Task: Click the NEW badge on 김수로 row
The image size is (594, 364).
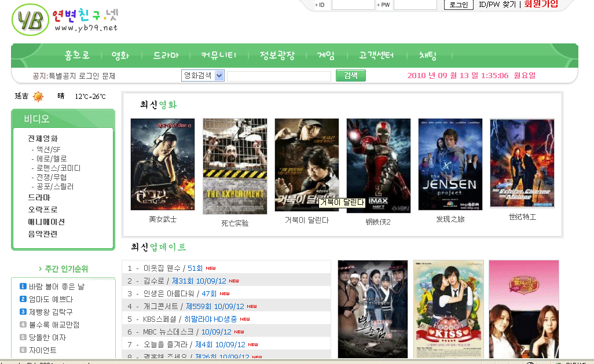Action: (x=234, y=281)
